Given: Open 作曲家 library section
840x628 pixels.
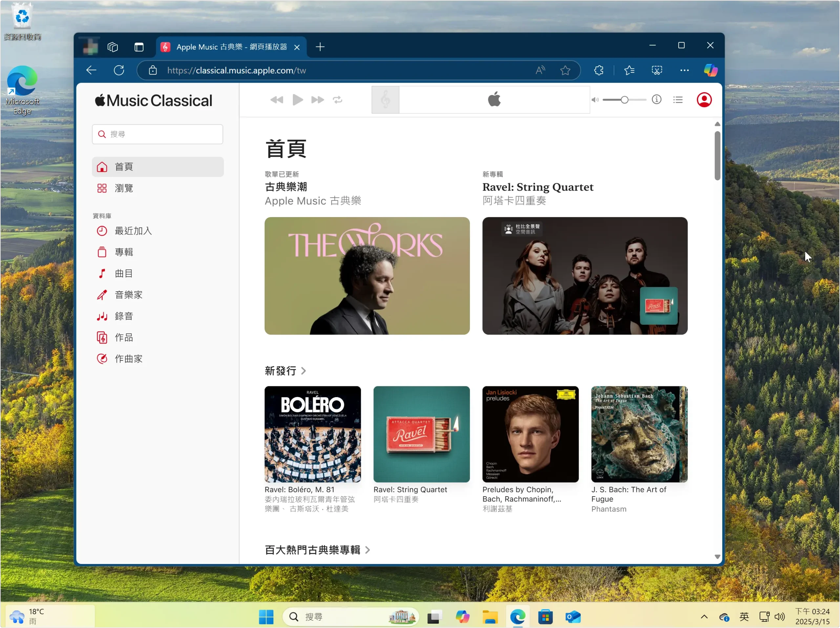Looking at the screenshot, I should (x=157, y=358).
